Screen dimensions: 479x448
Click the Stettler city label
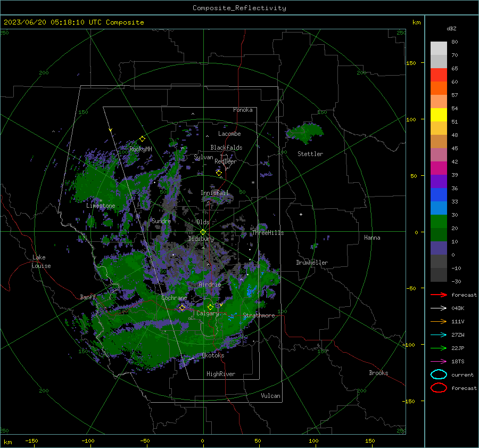point(310,154)
